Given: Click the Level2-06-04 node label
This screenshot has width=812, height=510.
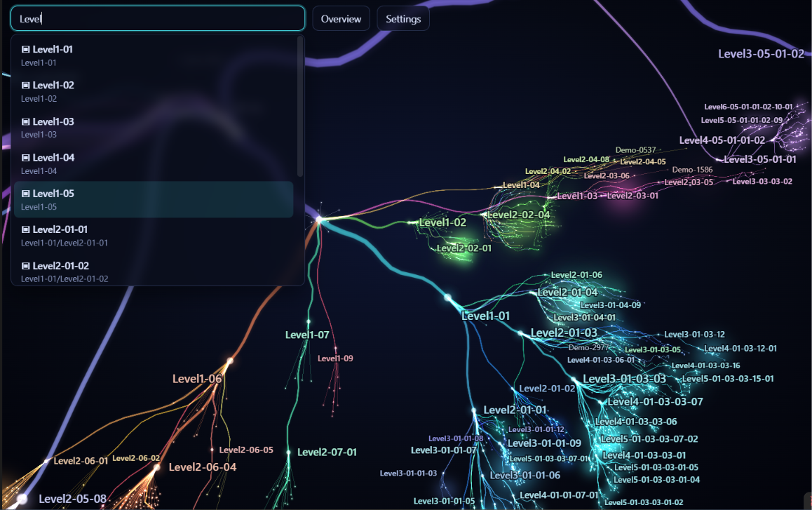Looking at the screenshot, I should (x=203, y=467).
